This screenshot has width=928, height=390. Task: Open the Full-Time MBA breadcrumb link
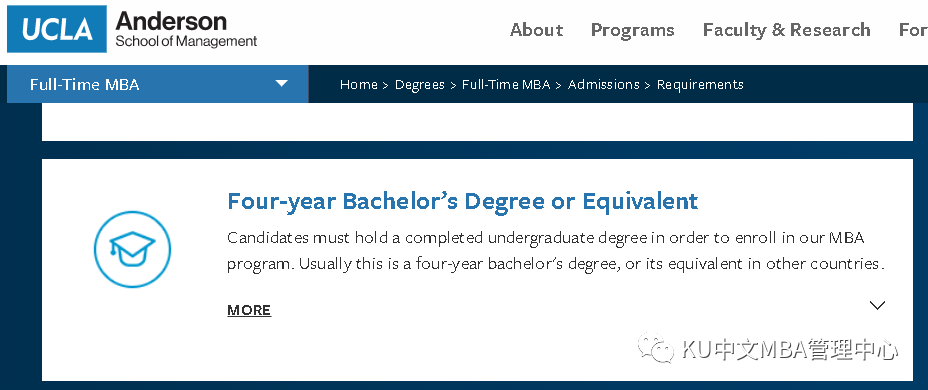(x=506, y=85)
